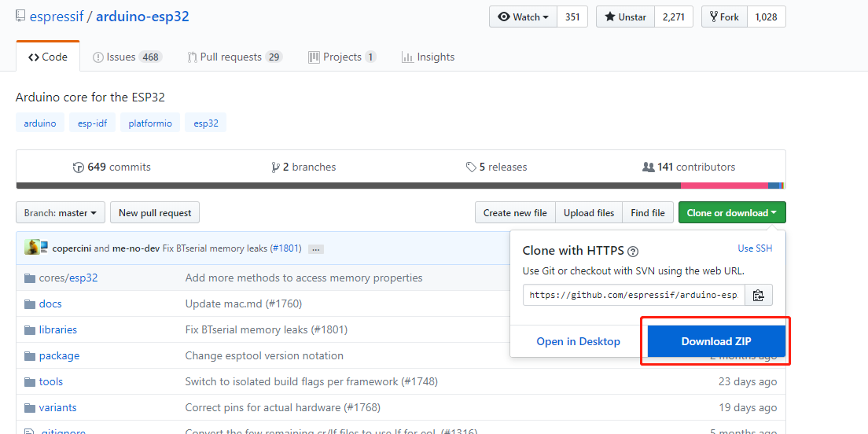Click the copercini avatar thumbnail
The width and height of the screenshot is (868, 434).
[32, 248]
